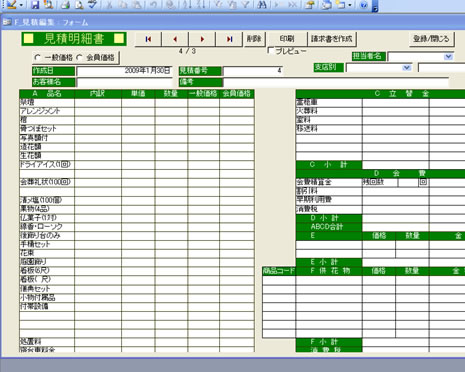Select the 一般価格 radio option
This screenshot has height=372, width=465.
[38, 58]
